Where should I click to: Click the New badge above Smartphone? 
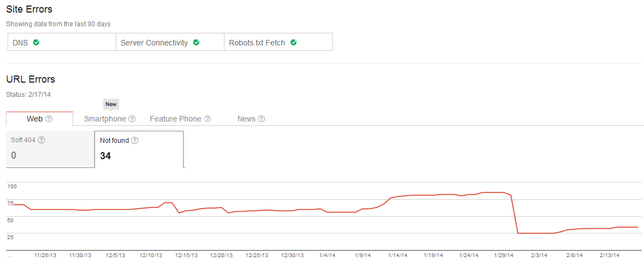(x=111, y=104)
